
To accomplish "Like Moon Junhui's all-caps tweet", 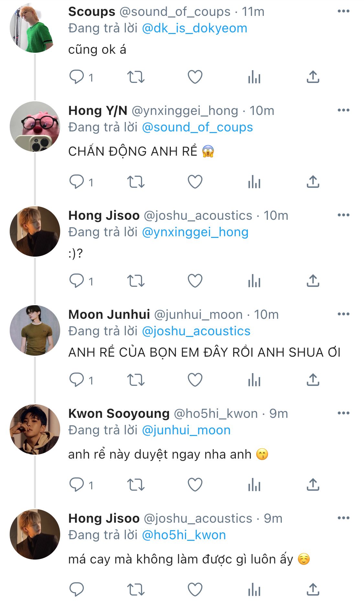I will pyautogui.click(x=195, y=380).
